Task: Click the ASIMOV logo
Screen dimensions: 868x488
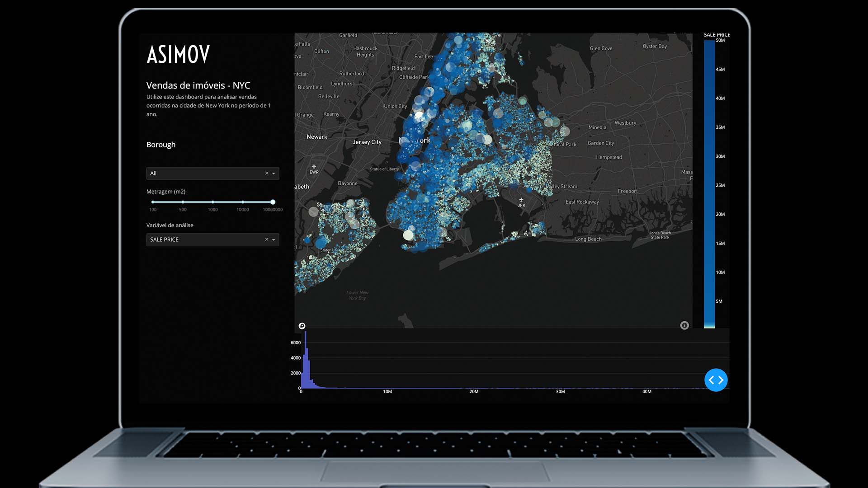Action: (178, 54)
